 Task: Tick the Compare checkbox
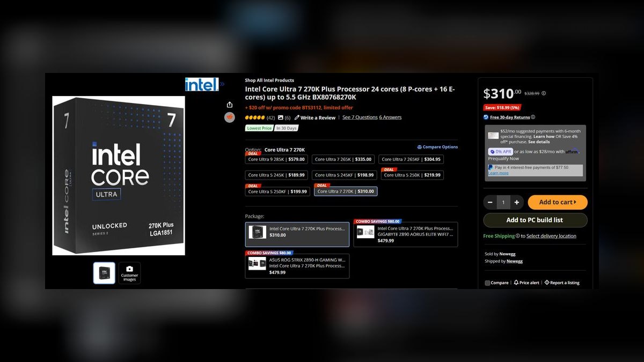(x=487, y=283)
